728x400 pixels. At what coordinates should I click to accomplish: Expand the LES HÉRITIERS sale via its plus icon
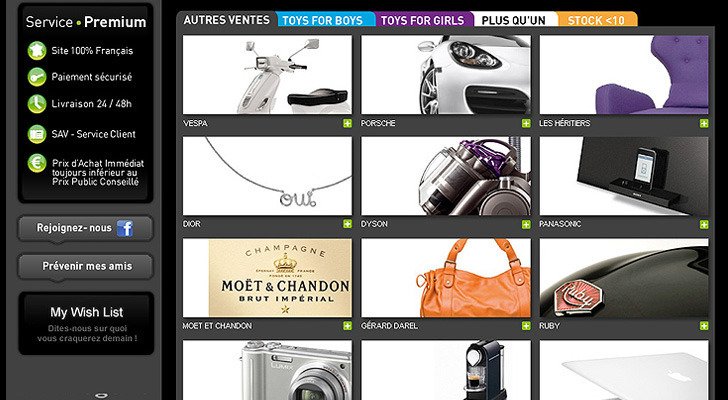point(704,123)
